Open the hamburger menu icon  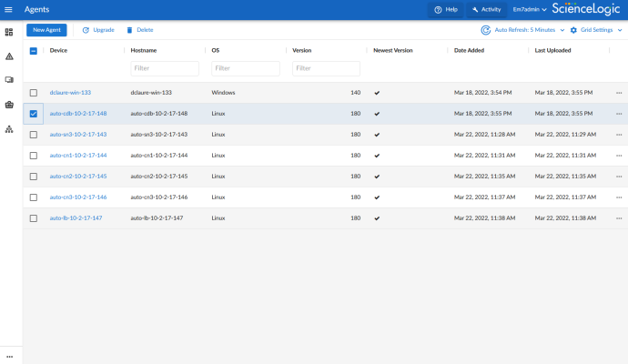pyautogui.click(x=8, y=9)
